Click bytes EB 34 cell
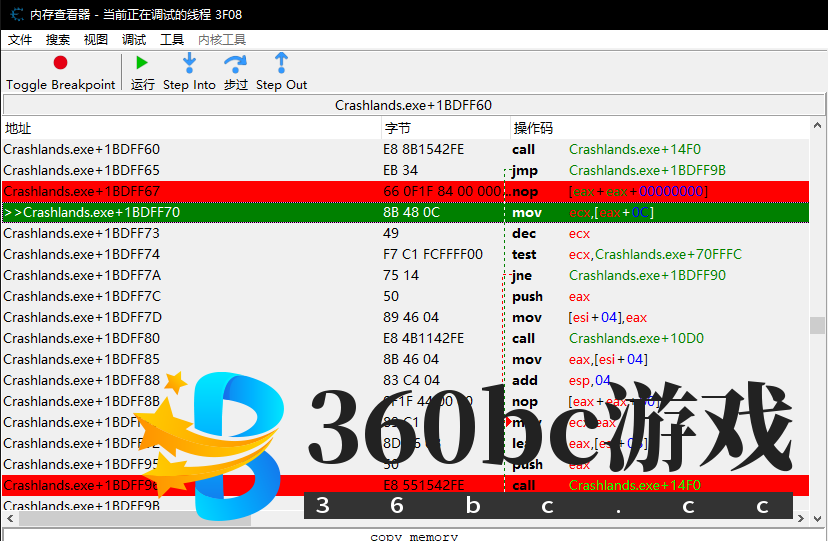This screenshot has width=828, height=541. point(400,170)
